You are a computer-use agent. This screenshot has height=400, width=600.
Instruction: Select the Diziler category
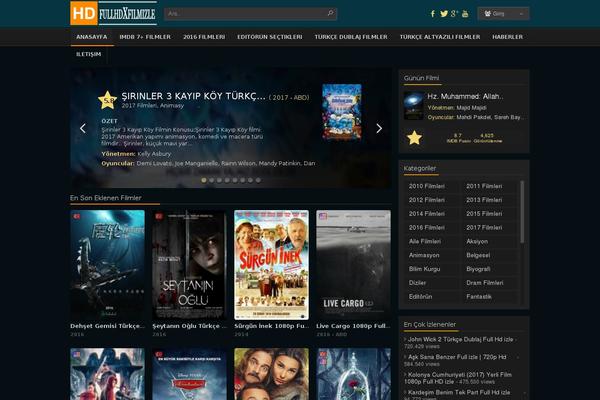point(417,282)
